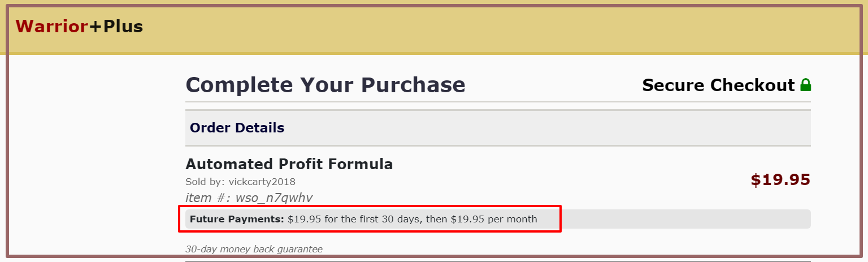
Task: Click the "30-day money back guarantee" note
Action: point(254,249)
